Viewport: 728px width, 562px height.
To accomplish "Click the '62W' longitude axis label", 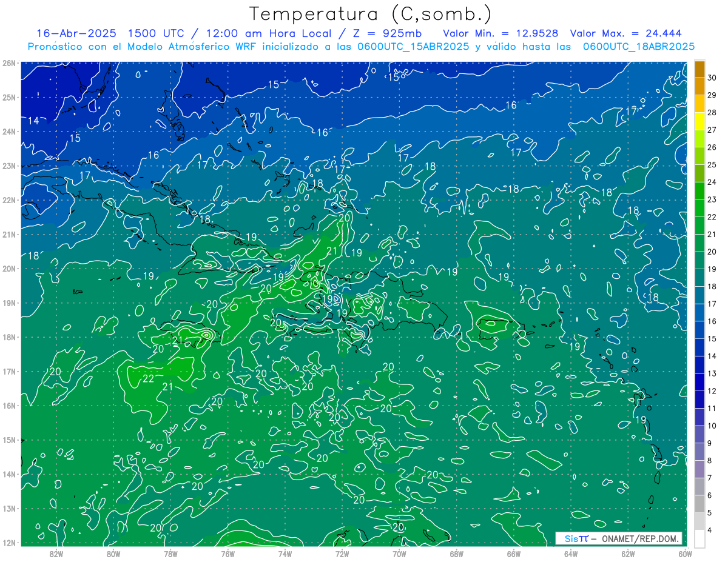I will pyautogui.click(x=628, y=553).
